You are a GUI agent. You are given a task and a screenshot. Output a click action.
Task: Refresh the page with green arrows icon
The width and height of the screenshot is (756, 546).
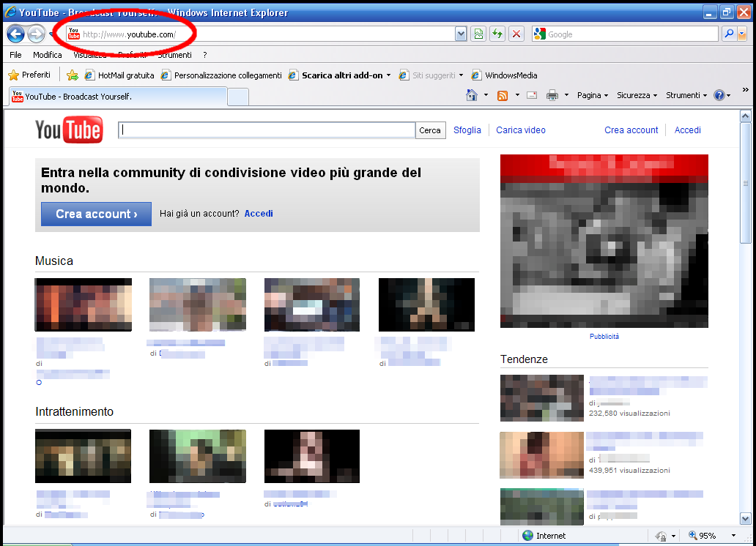(x=497, y=34)
